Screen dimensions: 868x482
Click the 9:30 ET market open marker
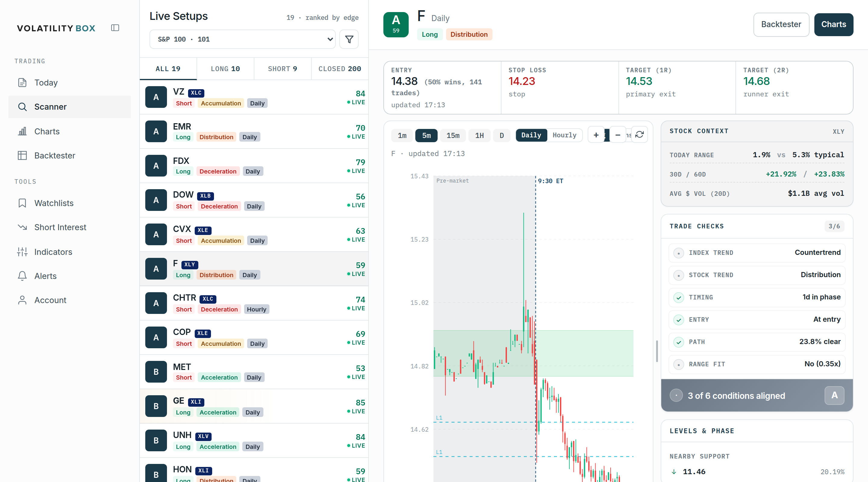point(550,181)
